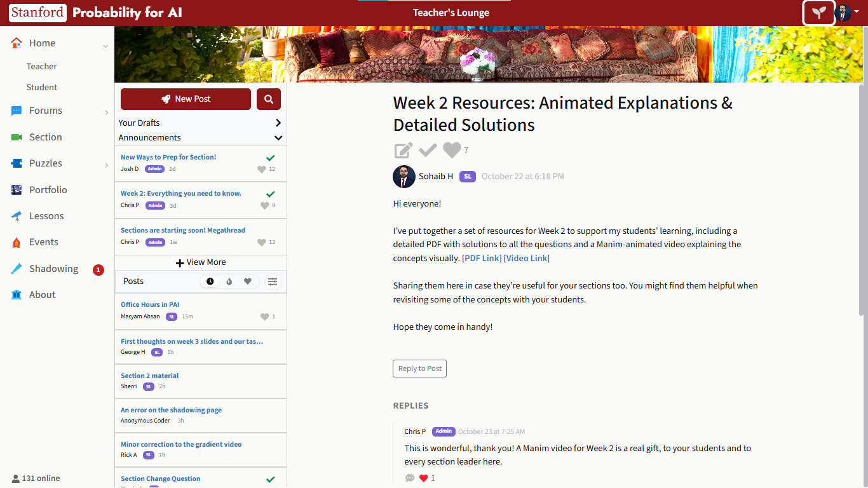Open Shadowing with notification badge
The width and height of the screenshot is (868, 488).
coord(53,269)
